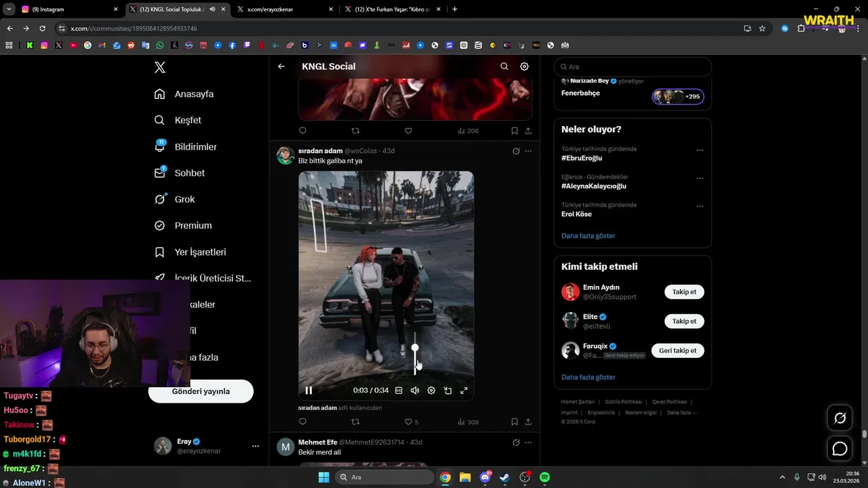Open the +295 members avatars pill
This screenshot has width=868, height=488.
[x=678, y=96]
